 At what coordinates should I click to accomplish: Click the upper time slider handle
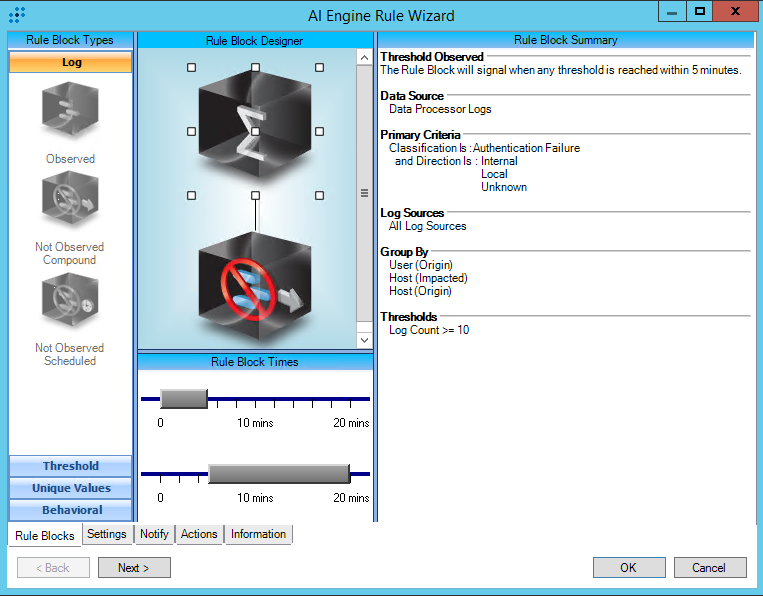184,399
